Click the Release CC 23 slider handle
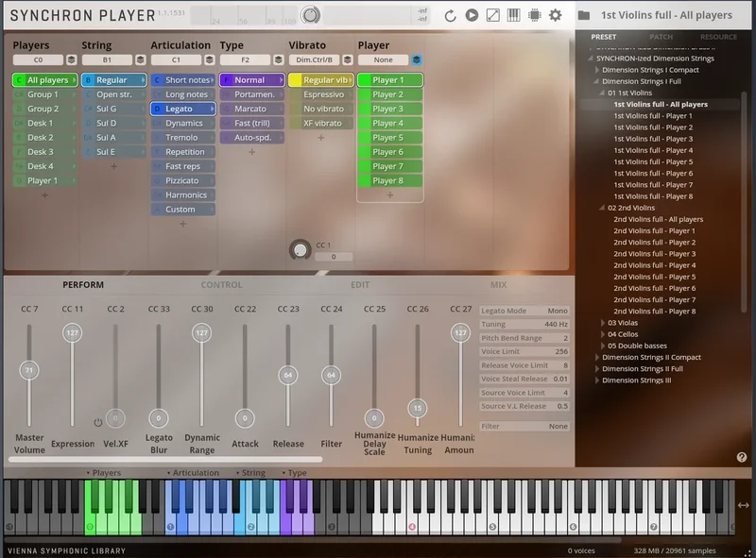756x558 pixels. click(288, 375)
